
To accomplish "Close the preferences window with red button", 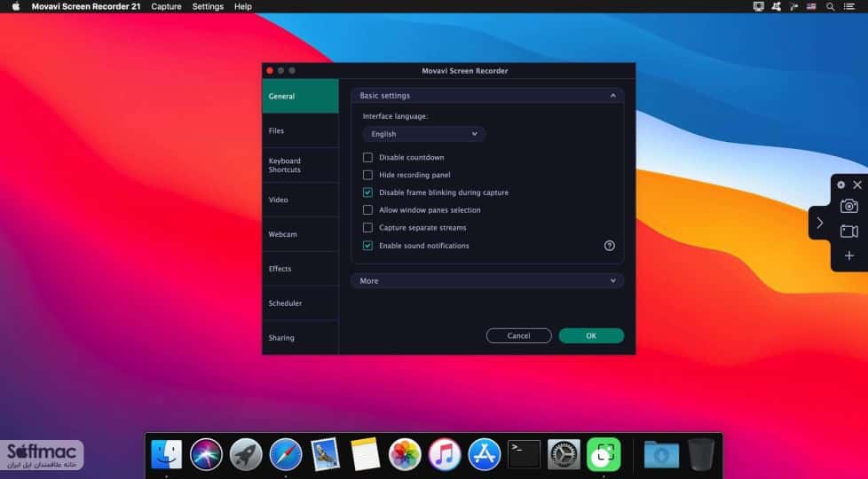I will point(270,71).
